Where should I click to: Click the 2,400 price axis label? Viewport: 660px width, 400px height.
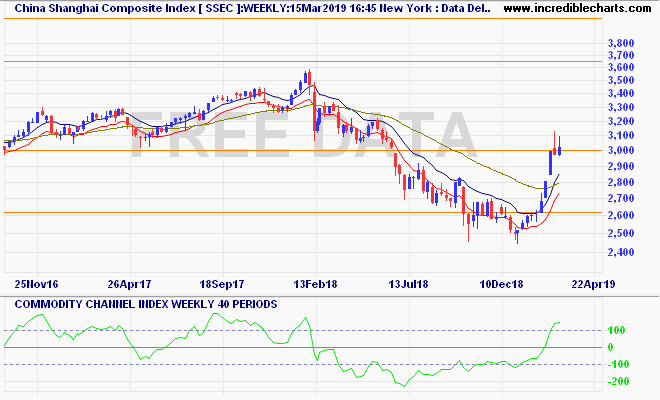click(620, 253)
